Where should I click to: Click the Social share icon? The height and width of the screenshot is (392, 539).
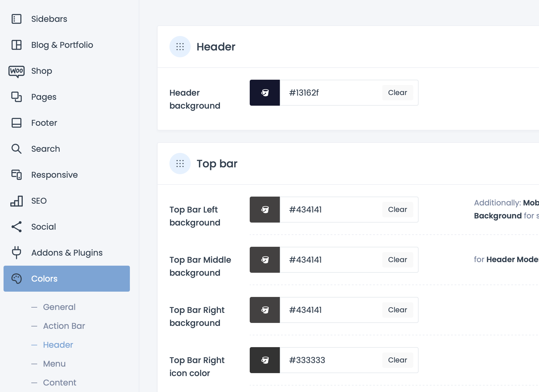pyautogui.click(x=17, y=227)
